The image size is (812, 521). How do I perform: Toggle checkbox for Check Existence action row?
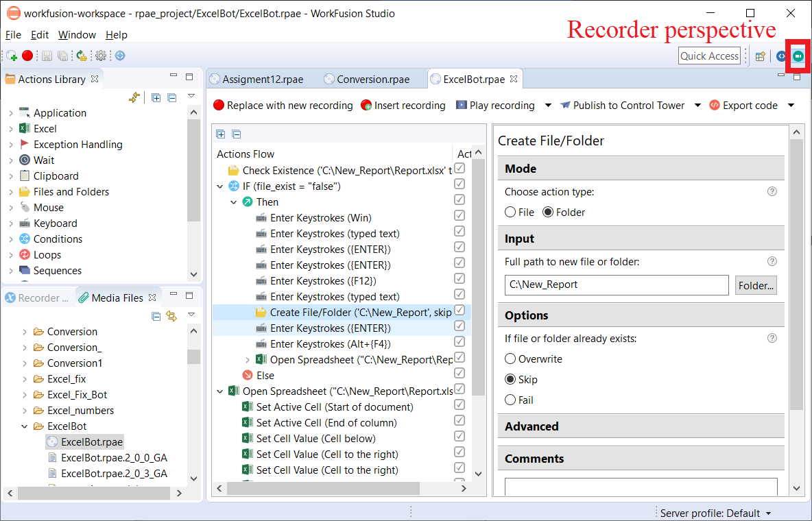tap(459, 169)
